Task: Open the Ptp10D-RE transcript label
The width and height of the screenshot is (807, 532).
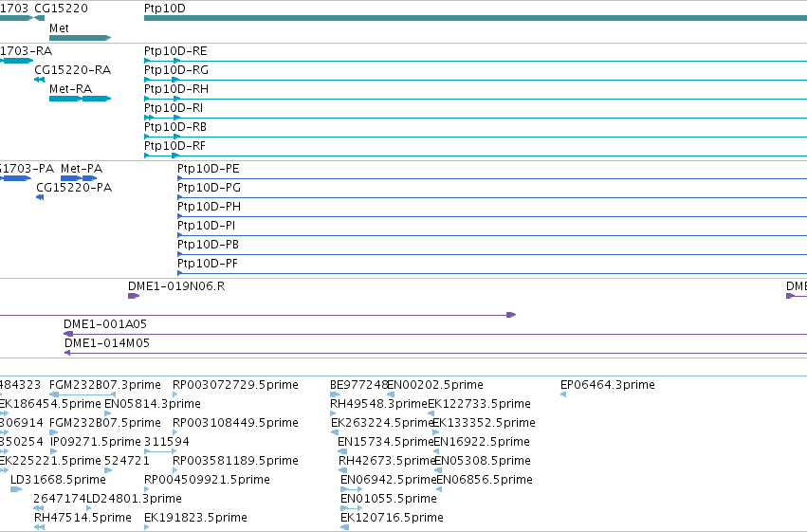Action: click(175, 51)
